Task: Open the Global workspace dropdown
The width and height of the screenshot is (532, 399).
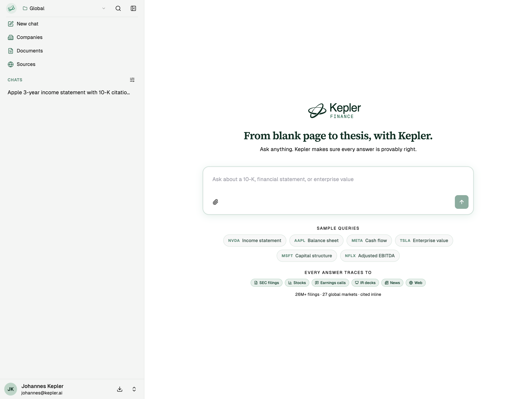Action: (64, 8)
